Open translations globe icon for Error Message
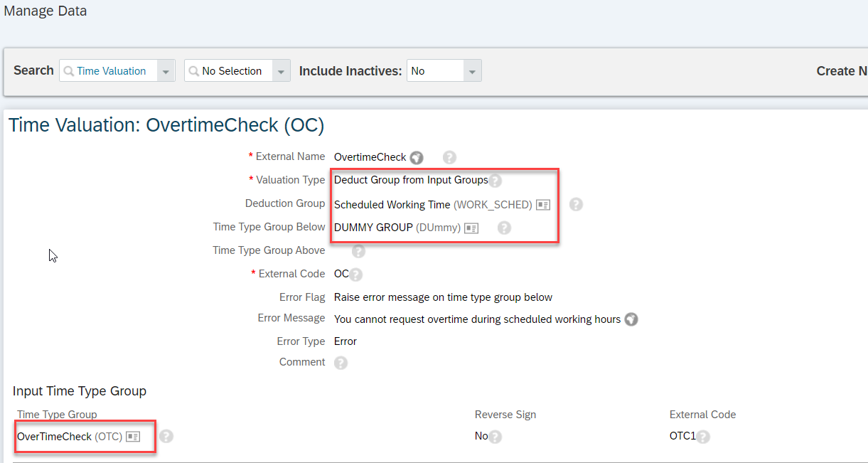Screen dimensions: 868x463 (631, 319)
